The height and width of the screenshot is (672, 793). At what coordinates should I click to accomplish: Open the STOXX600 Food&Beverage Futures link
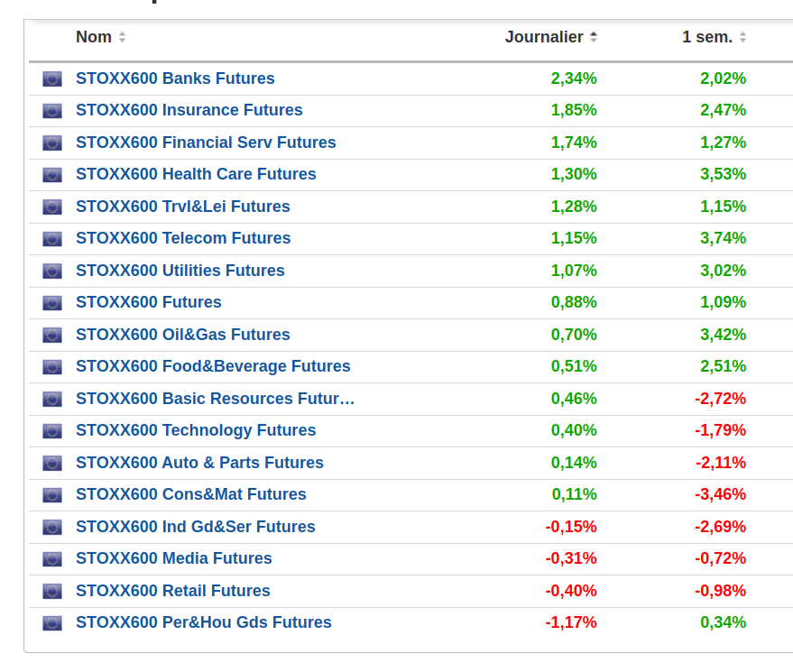(213, 366)
